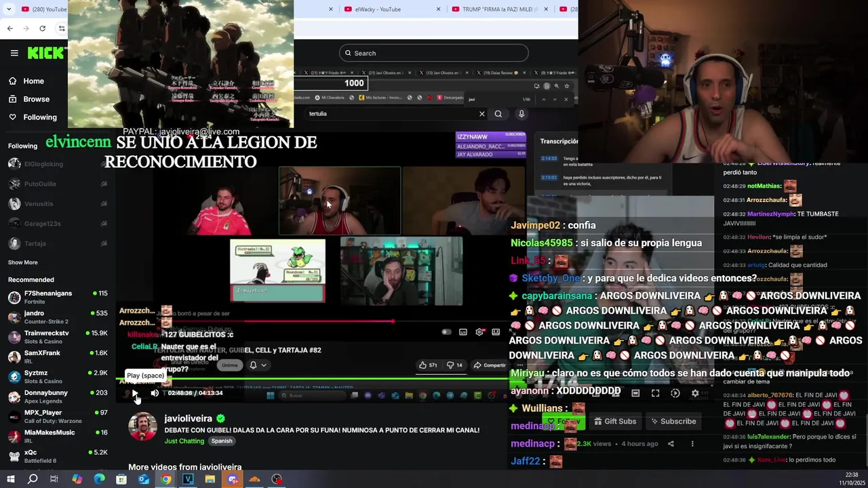
Task: Click the Gift Subs button
Action: coord(615,422)
